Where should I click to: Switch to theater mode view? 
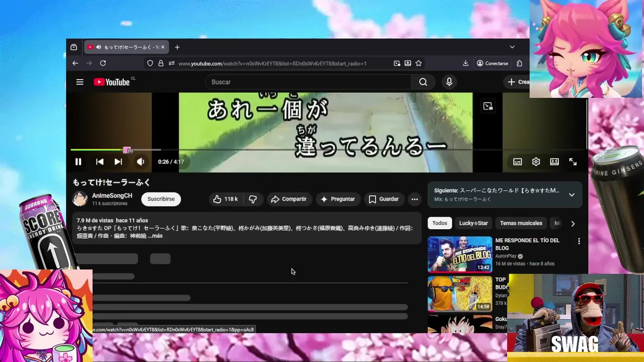(554, 162)
